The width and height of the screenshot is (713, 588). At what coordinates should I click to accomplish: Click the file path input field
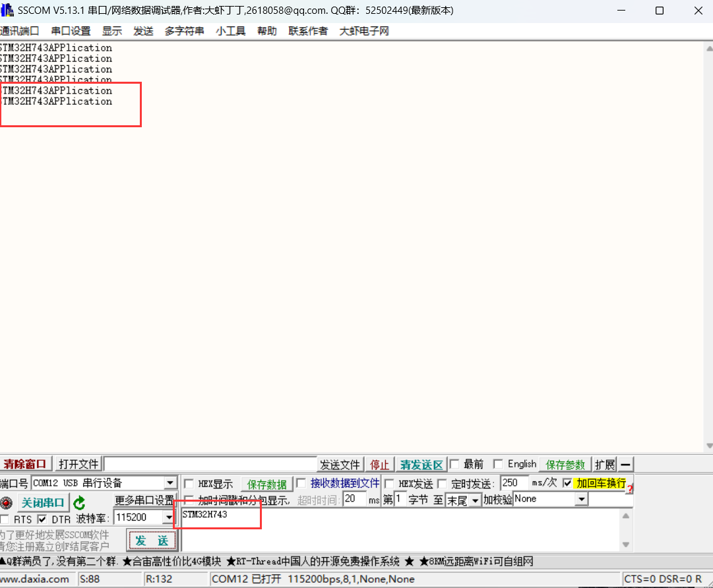click(210, 465)
